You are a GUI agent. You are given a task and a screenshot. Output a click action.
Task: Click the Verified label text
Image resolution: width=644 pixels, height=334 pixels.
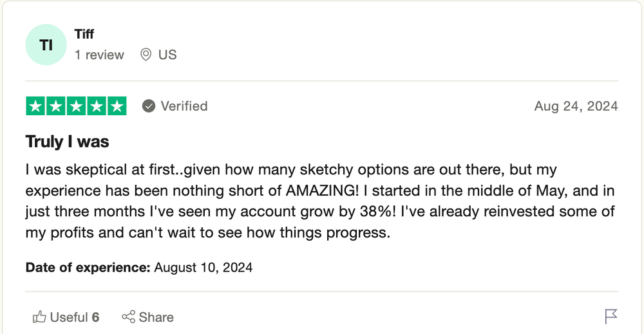tap(184, 106)
